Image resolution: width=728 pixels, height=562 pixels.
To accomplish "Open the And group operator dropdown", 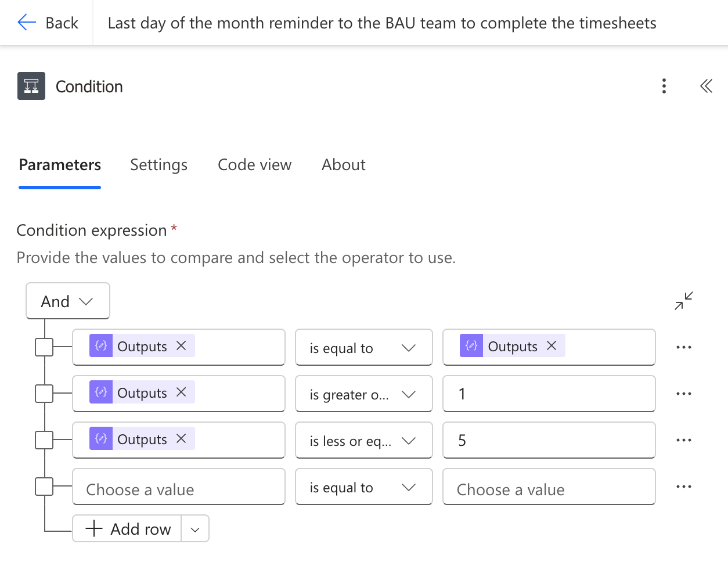I will tap(68, 301).
